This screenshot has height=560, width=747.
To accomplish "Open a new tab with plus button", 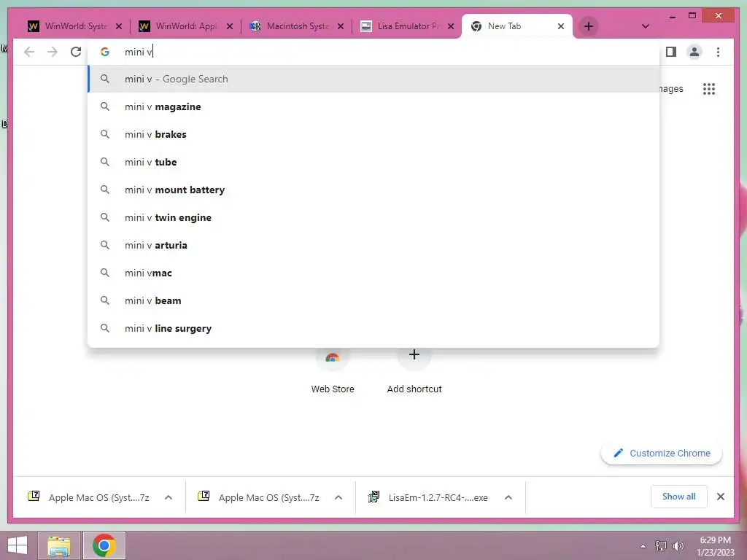I will click(x=589, y=26).
